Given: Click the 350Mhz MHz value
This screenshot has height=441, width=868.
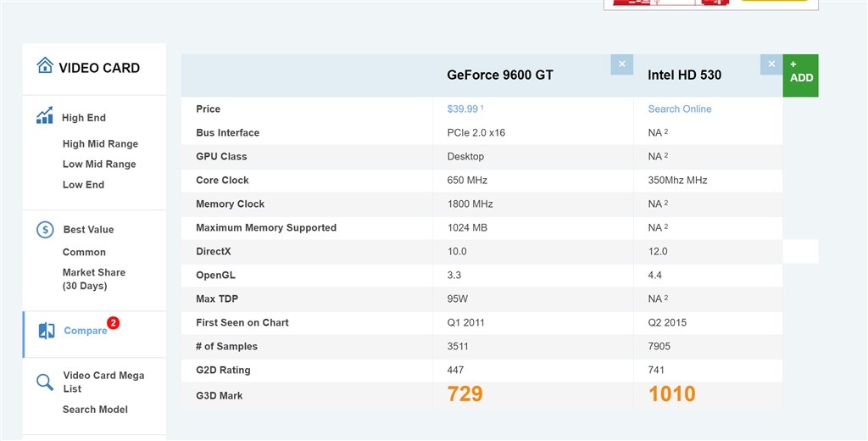Looking at the screenshot, I should click(x=677, y=181).
